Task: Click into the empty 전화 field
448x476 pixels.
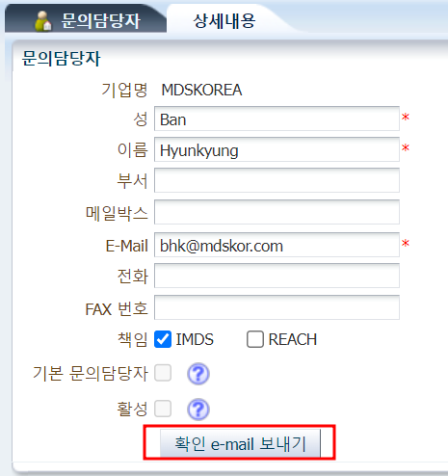Action: click(277, 276)
